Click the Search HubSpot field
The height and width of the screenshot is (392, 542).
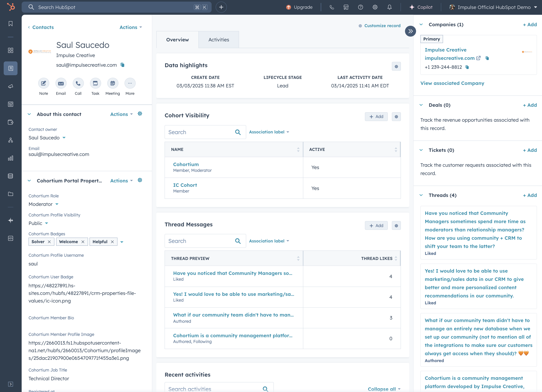pyautogui.click(x=117, y=7)
